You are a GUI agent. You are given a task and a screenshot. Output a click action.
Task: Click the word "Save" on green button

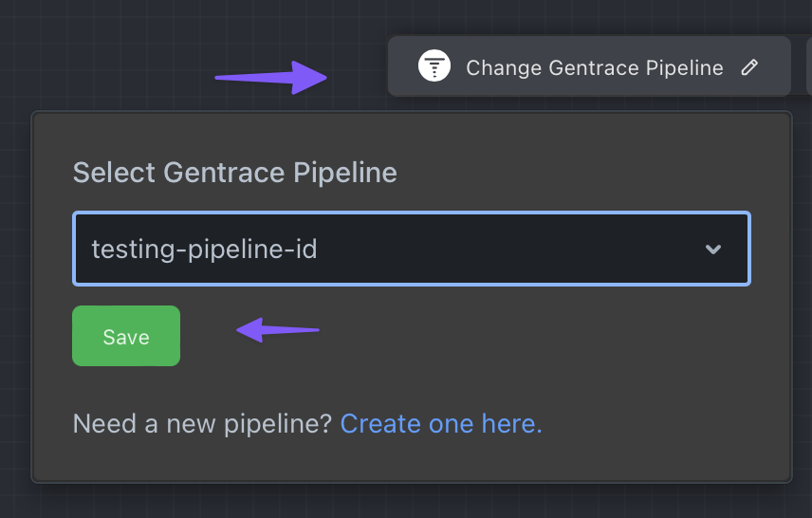(126, 337)
